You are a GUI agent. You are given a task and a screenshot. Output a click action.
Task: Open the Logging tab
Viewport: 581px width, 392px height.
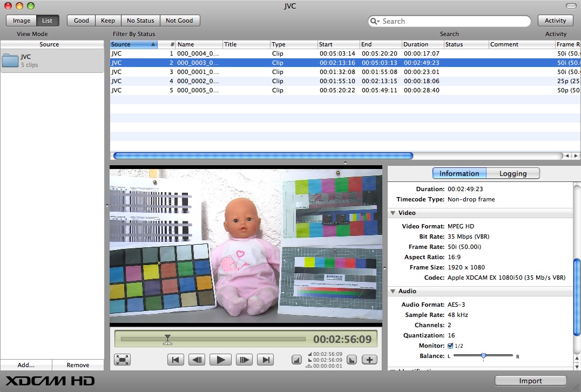pyautogui.click(x=513, y=173)
